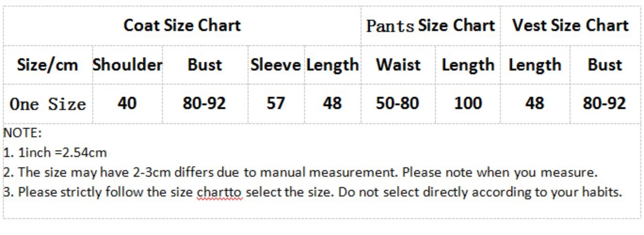The height and width of the screenshot is (235, 644).
Task: Select the Sleeve column header
Action: (276, 65)
